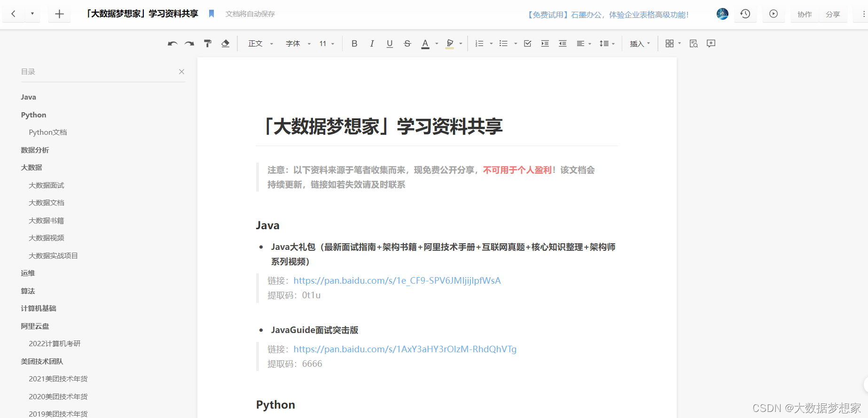Start presentation play icon
This screenshot has height=418, width=868.
click(774, 14)
